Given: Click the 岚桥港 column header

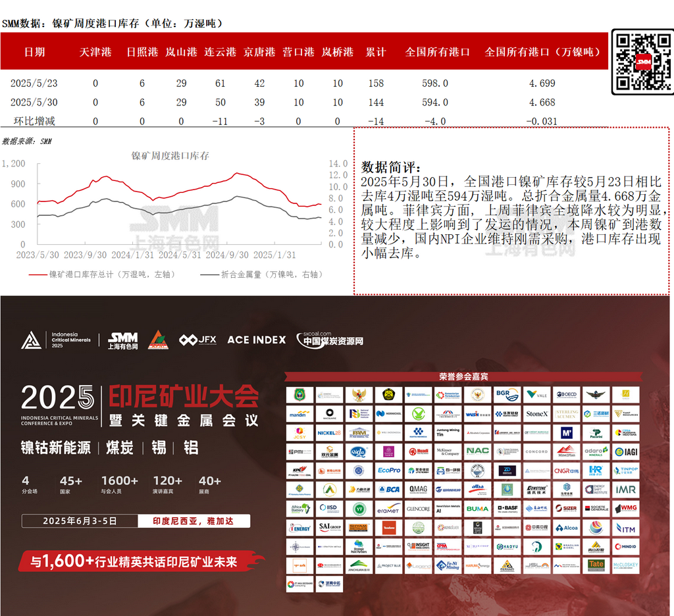Looking at the screenshot, I should point(338,52).
